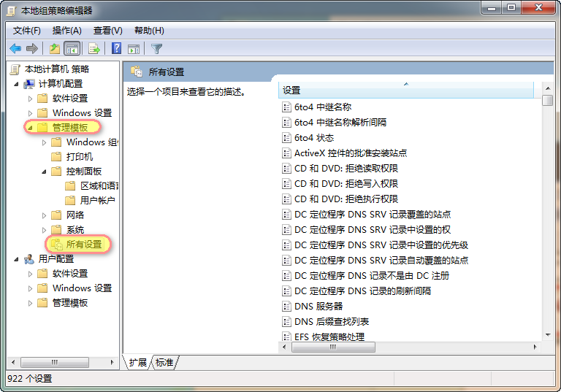Click the Back arrow in toolbar
Image resolution: width=561 pixels, height=392 pixels.
click(x=15, y=49)
